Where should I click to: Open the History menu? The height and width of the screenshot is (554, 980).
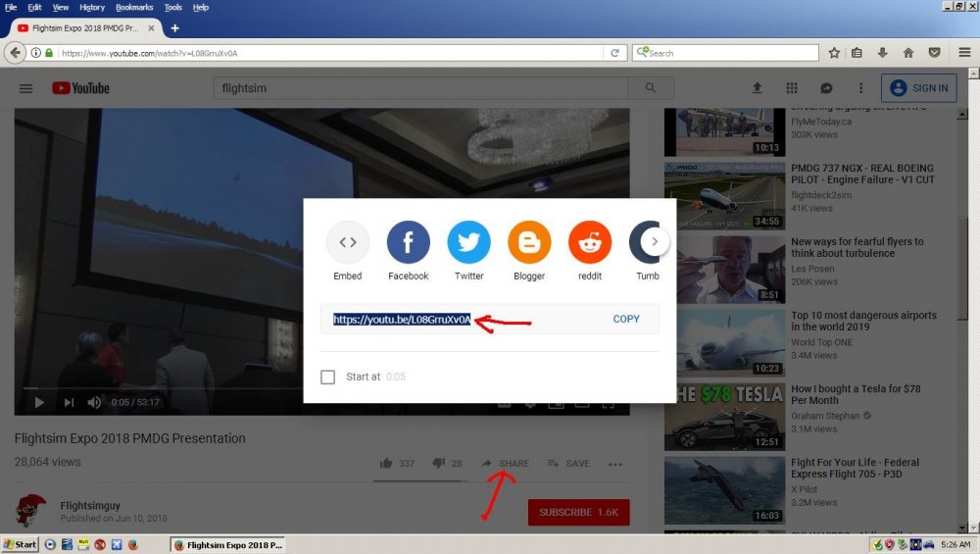(92, 8)
